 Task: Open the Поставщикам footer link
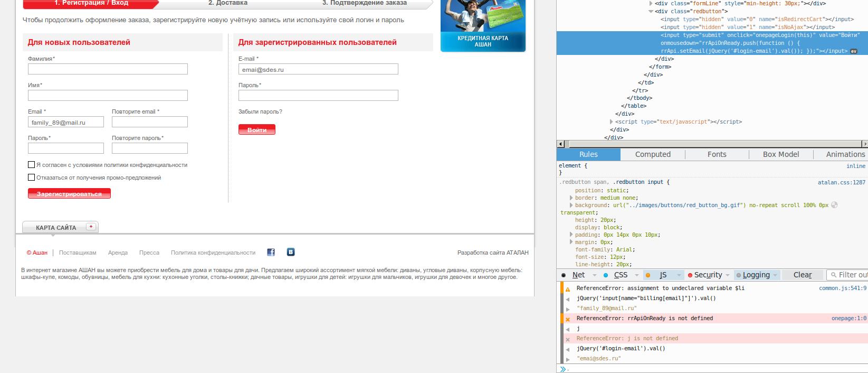pos(78,253)
